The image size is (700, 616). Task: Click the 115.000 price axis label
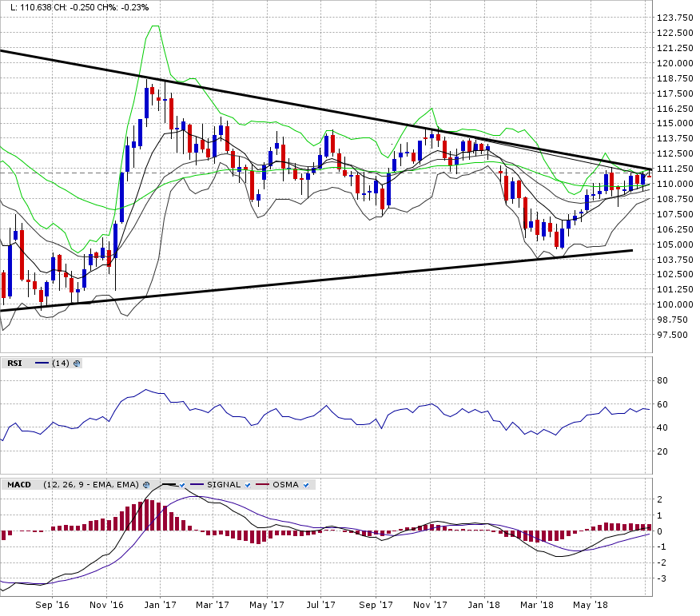pyautogui.click(x=675, y=123)
